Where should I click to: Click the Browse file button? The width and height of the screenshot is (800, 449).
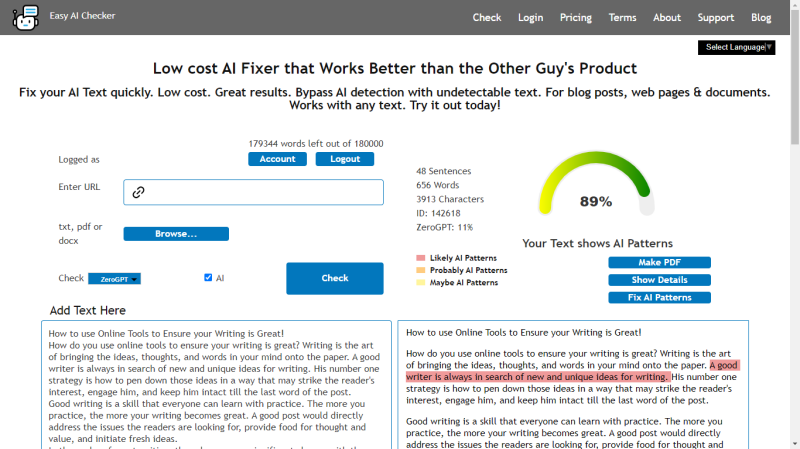tap(176, 234)
